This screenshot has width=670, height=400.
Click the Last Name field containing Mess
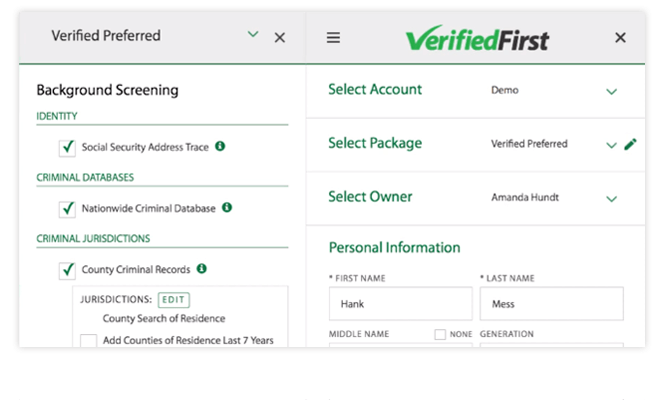click(x=551, y=304)
